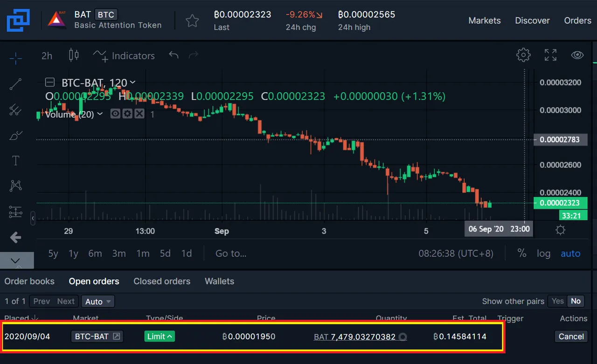Viewport: 597px width, 364px height.
Task: Toggle chart eye visibility icon
Action: coord(577,55)
